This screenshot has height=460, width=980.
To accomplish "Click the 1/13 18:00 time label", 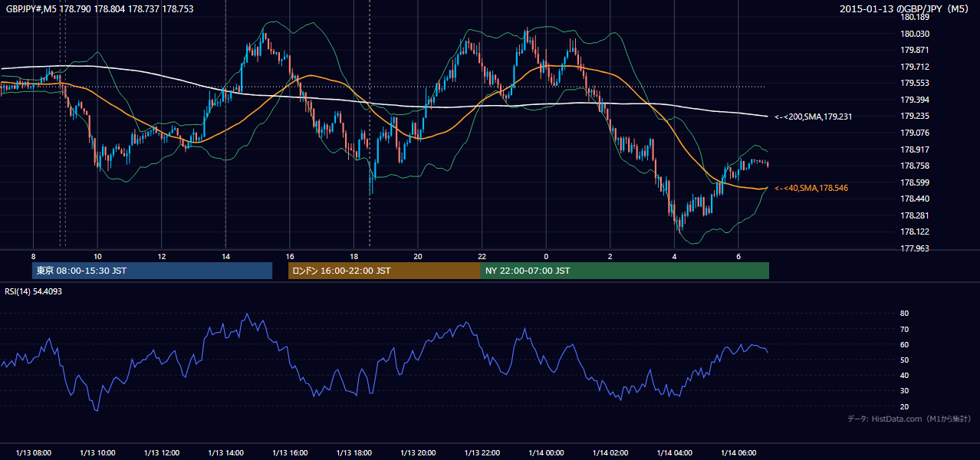I will point(354,453).
